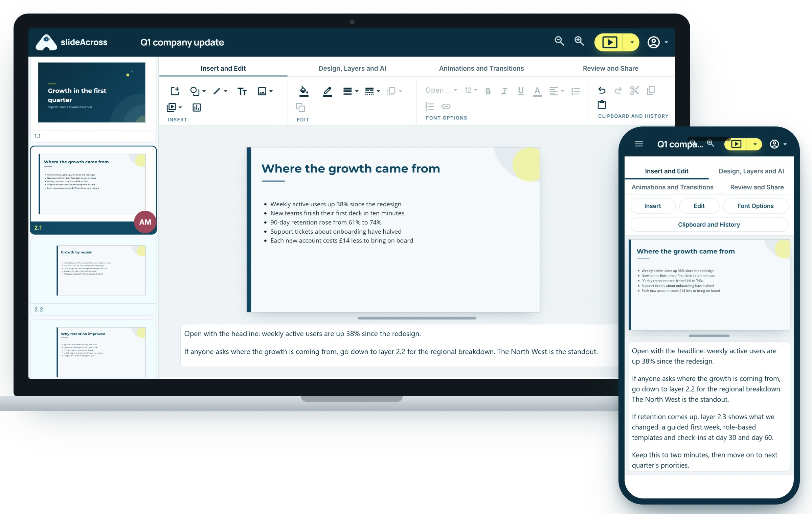Open desktop Animations and Transitions tab
The height and width of the screenshot is (514, 812).
pos(481,68)
